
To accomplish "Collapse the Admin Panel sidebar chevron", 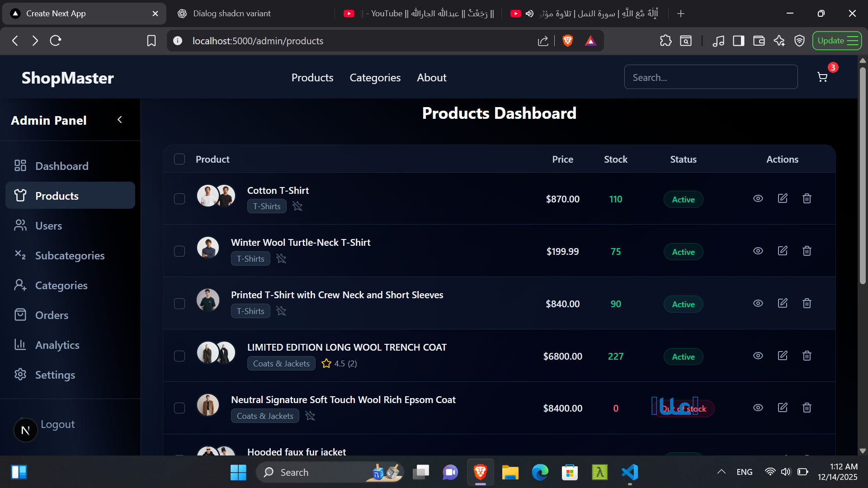I will [120, 120].
